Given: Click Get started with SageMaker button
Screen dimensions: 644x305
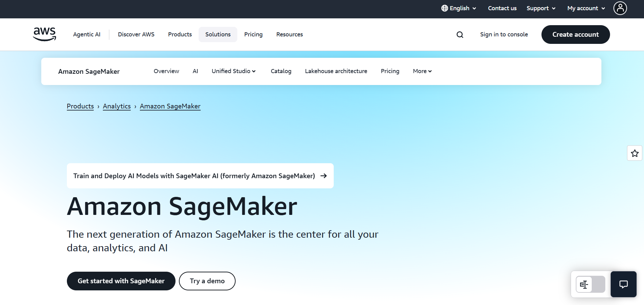Looking at the screenshot, I should (121, 281).
